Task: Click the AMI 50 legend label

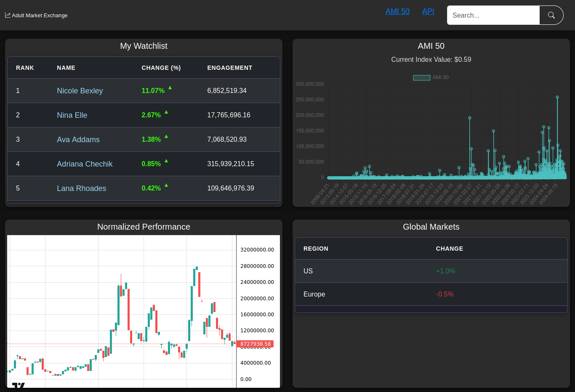Action: coord(441,77)
